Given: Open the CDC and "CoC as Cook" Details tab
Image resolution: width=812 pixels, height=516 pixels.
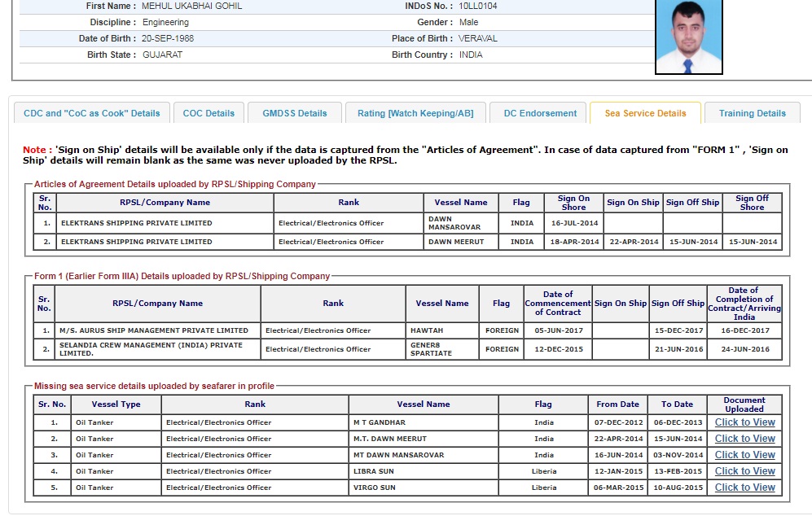Looking at the screenshot, I should click(92, 113).
